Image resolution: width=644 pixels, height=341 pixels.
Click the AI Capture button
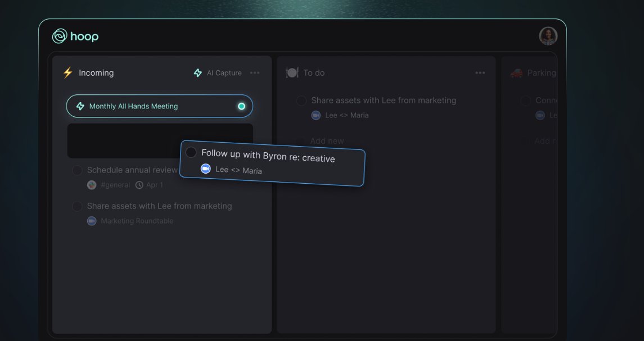[218, 72]
